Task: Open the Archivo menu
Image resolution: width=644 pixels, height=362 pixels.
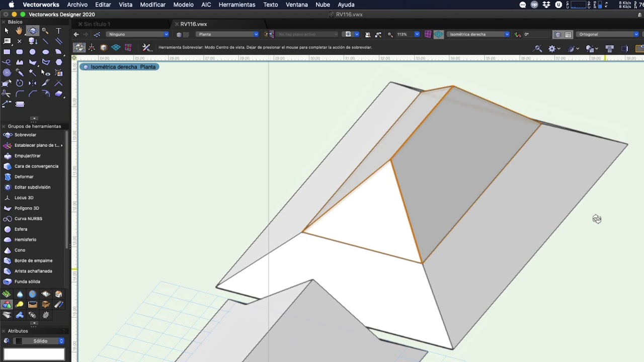Action: pos(77,5)
